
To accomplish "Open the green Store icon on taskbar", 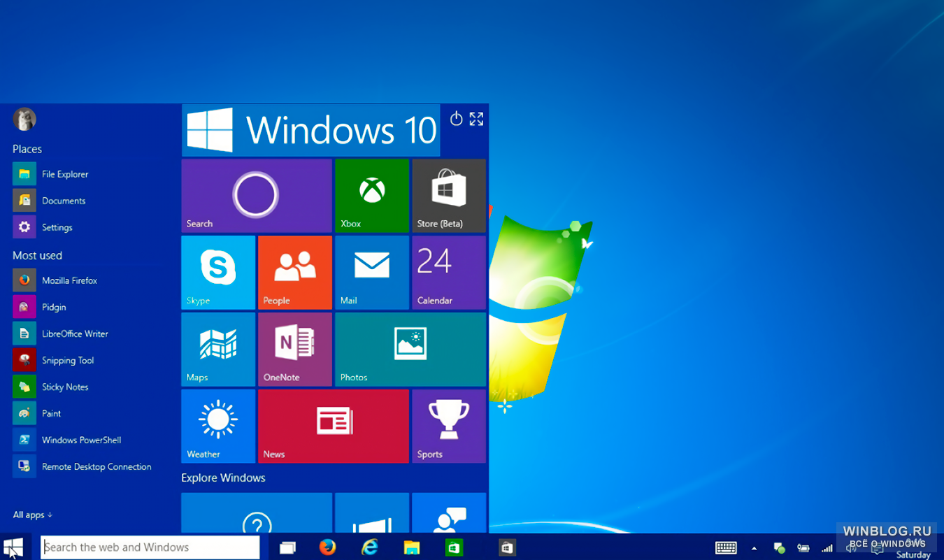I will click(454, 547).
